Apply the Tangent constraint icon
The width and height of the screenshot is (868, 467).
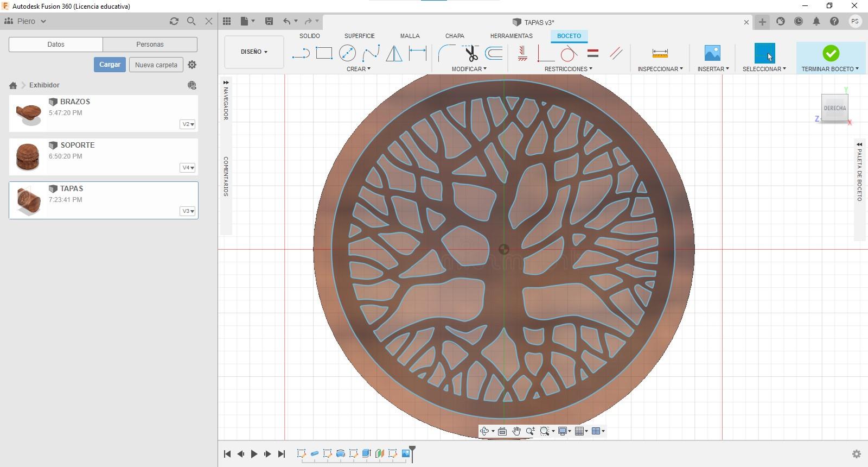tap(569, 53)
